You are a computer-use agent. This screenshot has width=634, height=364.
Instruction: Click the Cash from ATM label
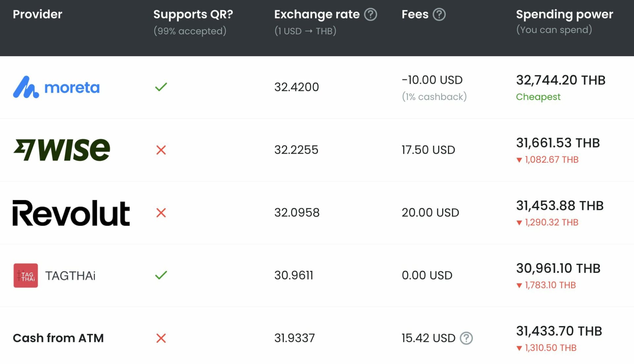[58, 338]
